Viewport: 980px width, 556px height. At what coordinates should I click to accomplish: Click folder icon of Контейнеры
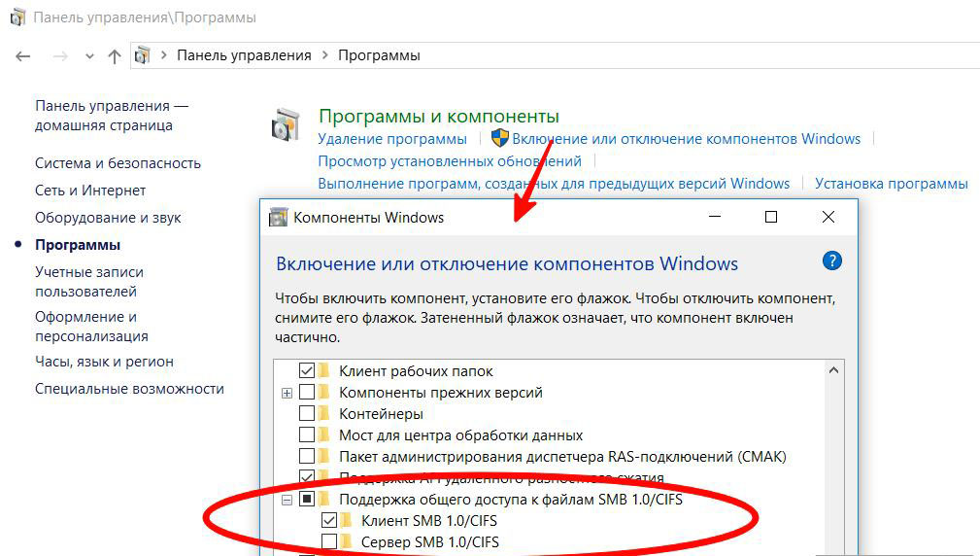[x=323, y=413]
